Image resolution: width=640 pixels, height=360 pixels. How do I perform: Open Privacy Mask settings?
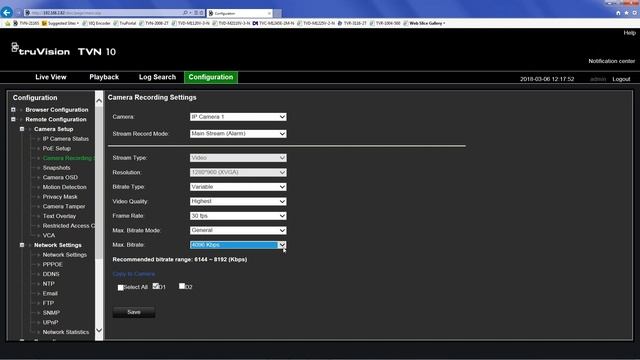click(x=60, y=197)
